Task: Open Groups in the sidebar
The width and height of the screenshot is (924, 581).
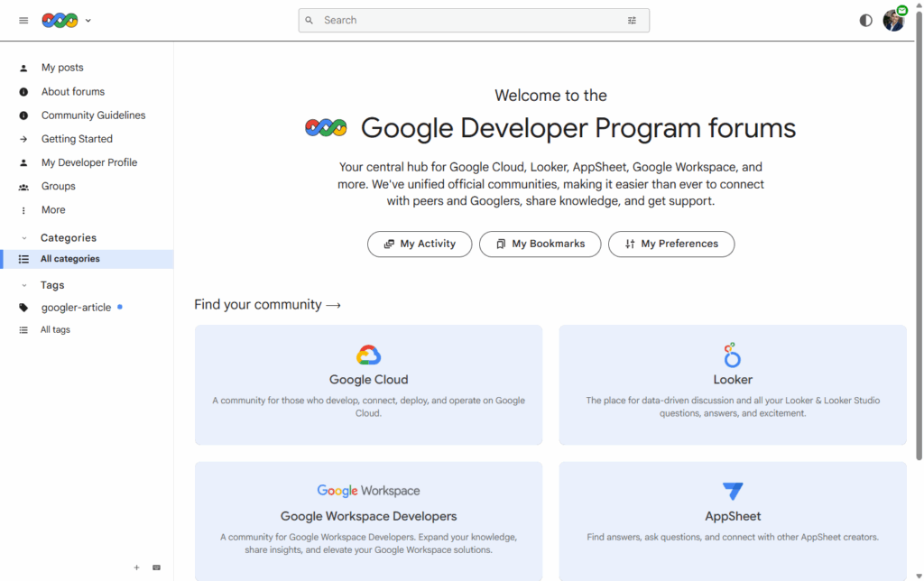Action: tap(59, 186)
